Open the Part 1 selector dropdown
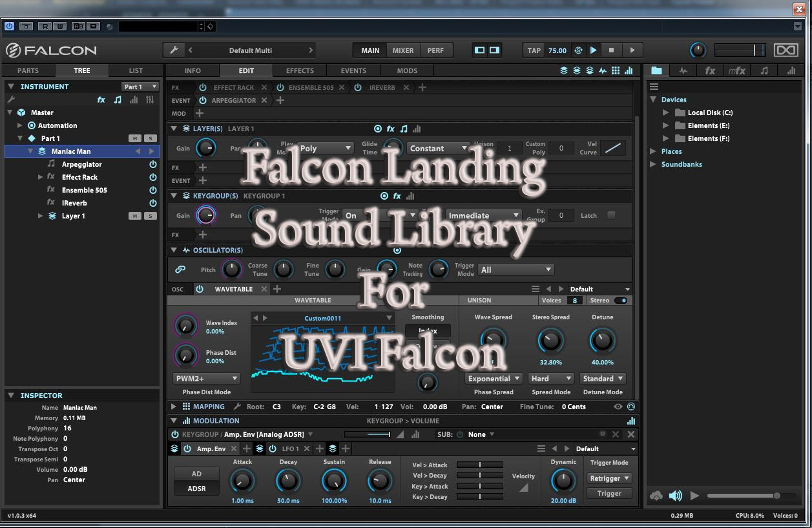812x528 pixels. (x=140, y=87)
